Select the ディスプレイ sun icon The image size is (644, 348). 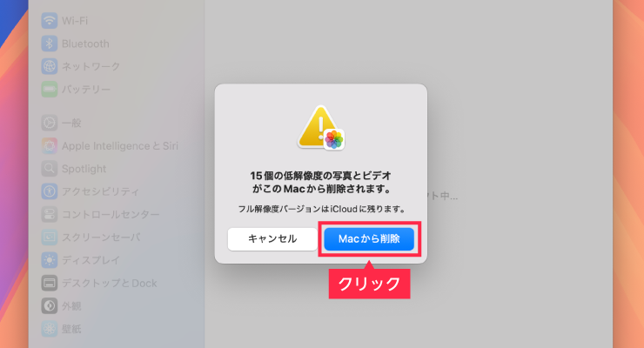50,260
